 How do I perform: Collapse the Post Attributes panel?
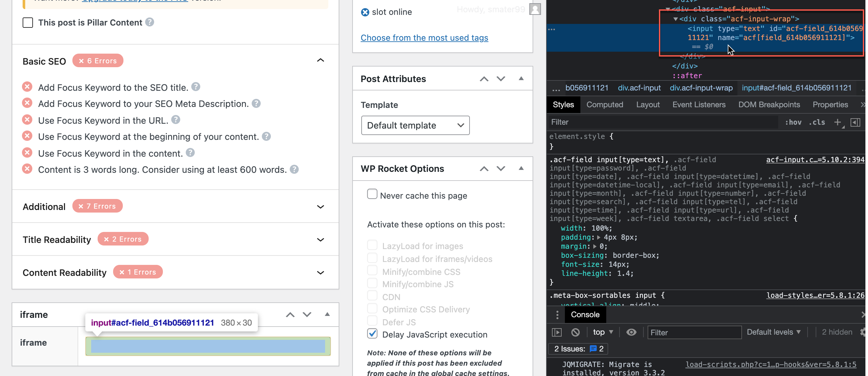521,78
